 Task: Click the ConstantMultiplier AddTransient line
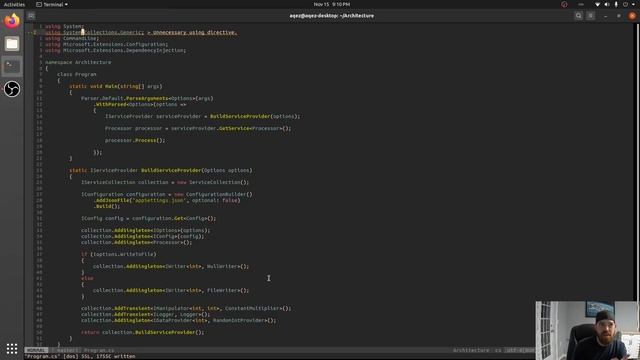186,308
